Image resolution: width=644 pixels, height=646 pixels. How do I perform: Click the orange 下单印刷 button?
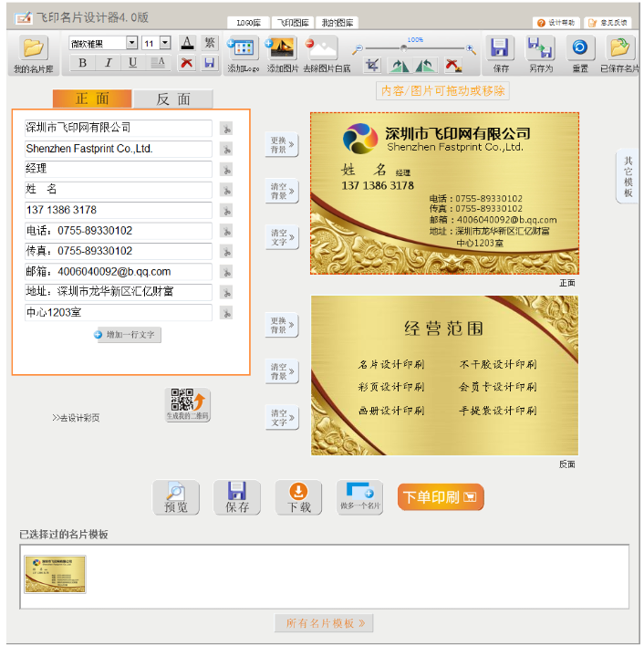[441, 497]
